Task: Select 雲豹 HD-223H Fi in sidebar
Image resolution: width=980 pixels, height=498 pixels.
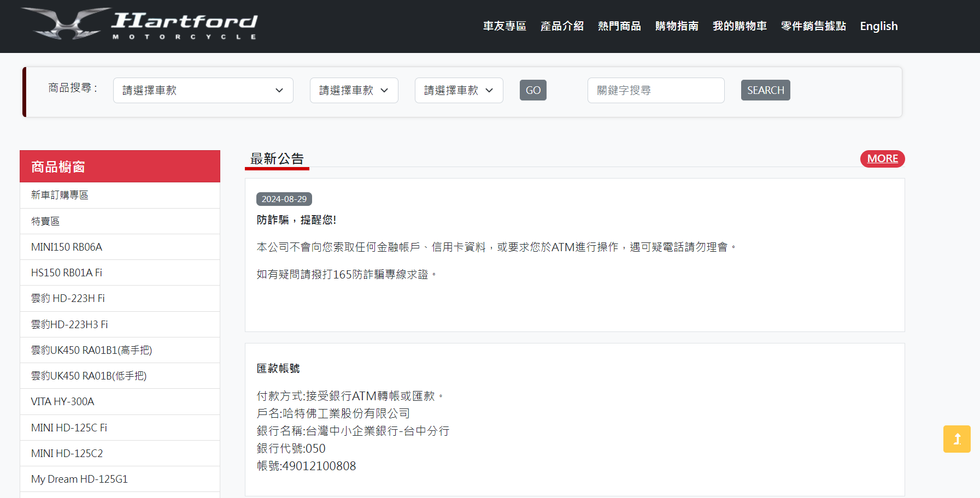Action: click(120, 299)
